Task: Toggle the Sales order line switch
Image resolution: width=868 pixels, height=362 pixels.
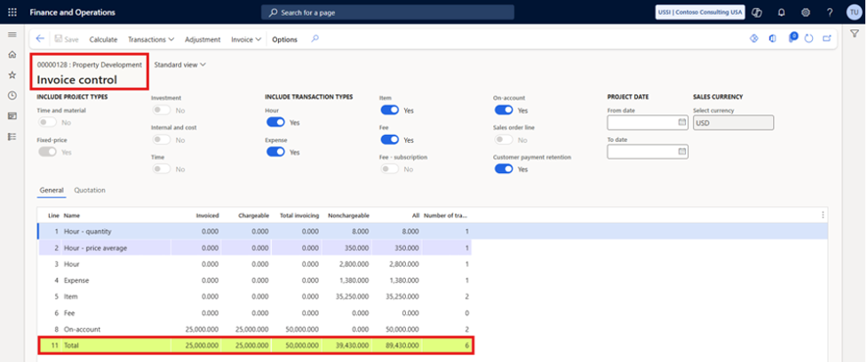Action: click(x=504, y=140)
